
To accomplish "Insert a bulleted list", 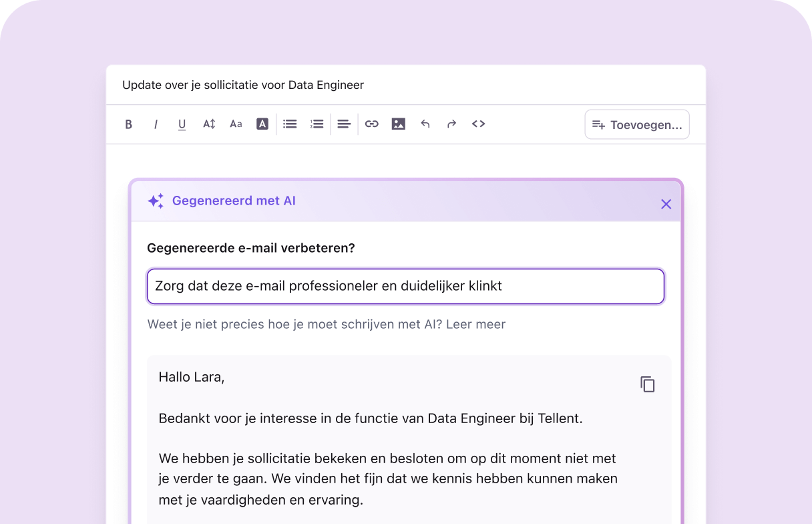I will click(x=290, y=124).
